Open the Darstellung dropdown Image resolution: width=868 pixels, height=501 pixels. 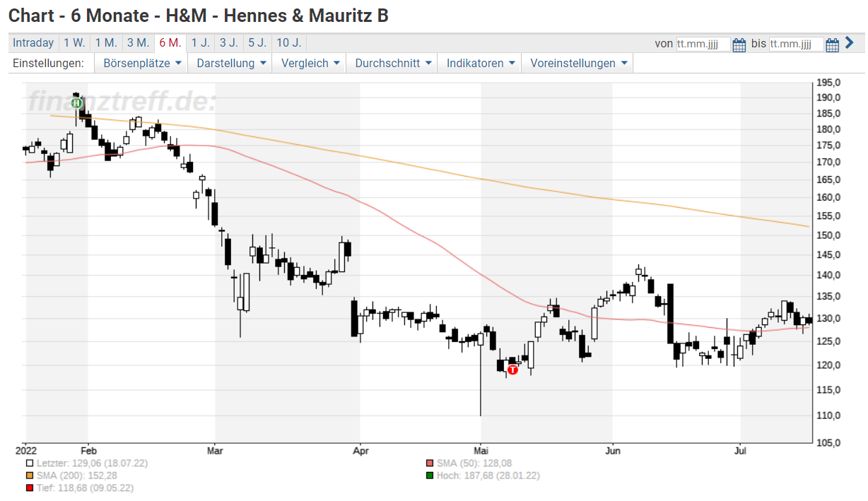coord(231,63)
